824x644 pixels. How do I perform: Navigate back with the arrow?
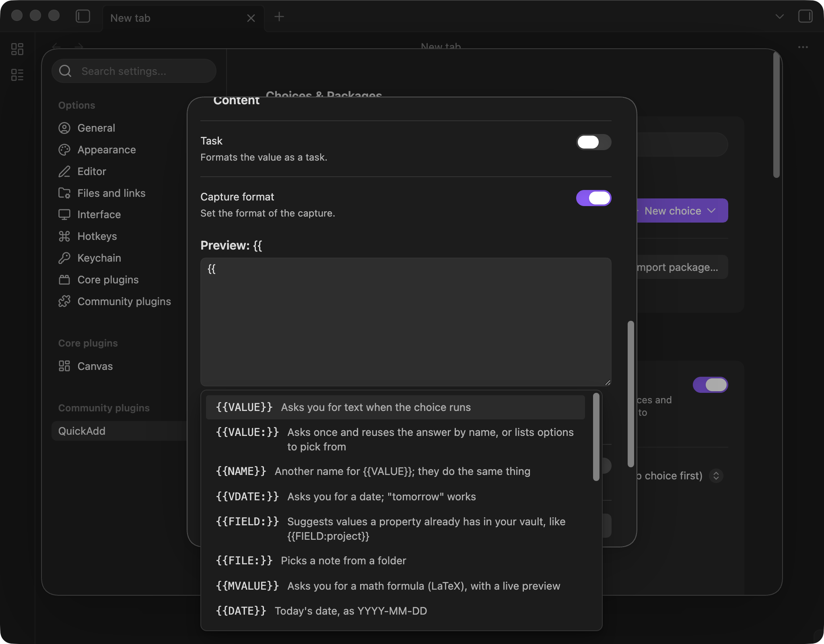click(x=56, y=47)
